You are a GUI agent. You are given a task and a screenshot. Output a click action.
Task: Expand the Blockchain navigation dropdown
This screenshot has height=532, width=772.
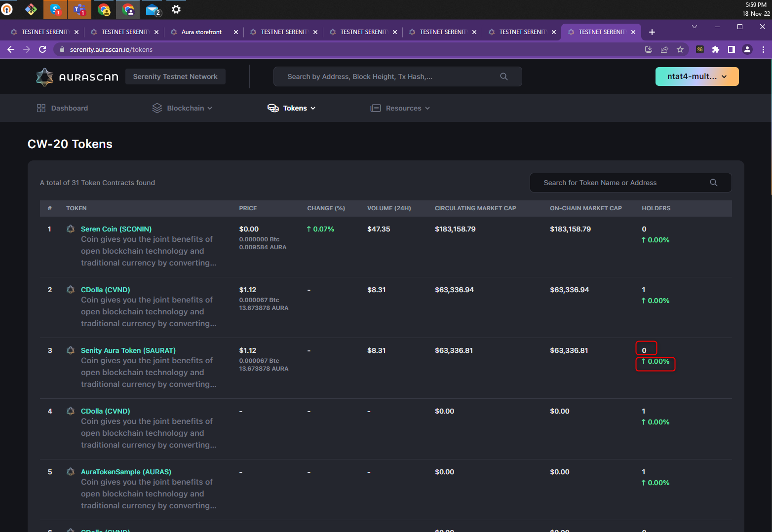(210, 108)
